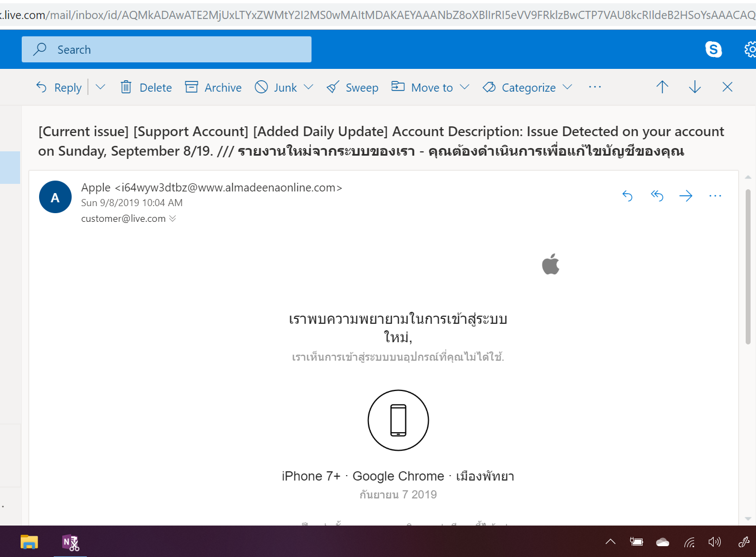Image resolution: width=756 pixels, height=557 pixels.
Task: Click the Search input field
Action: click(167, 49)
